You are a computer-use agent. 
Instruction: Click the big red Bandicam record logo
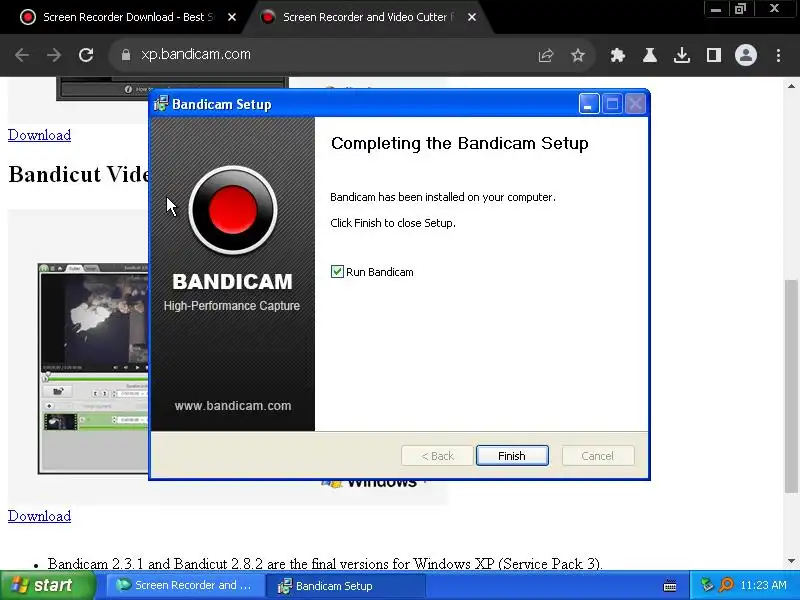[233, 210]
